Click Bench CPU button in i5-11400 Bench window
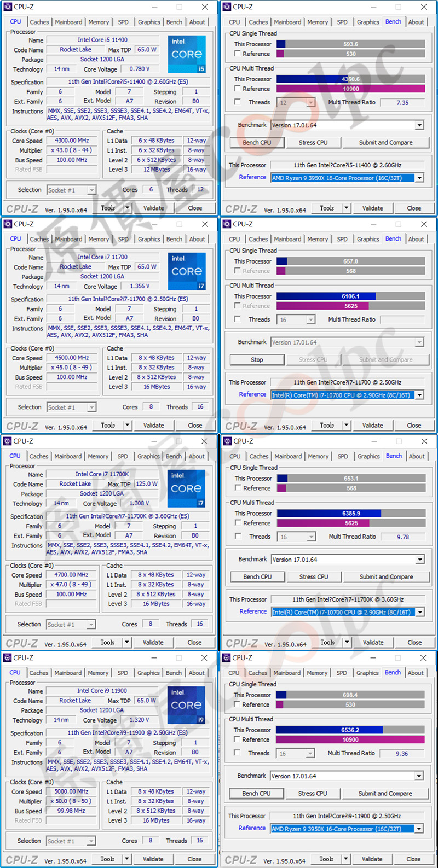Viewport: 438px width, 868px height. click(257, 143)
